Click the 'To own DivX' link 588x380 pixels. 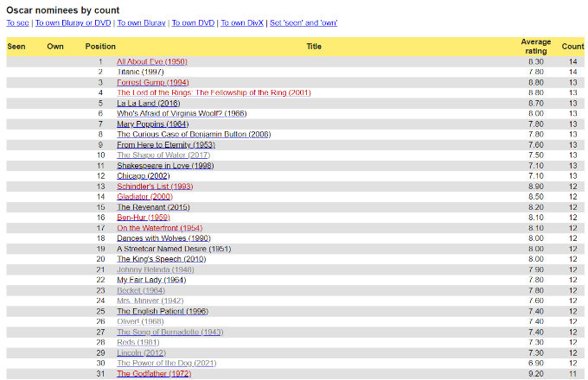[x=242, y=23]
